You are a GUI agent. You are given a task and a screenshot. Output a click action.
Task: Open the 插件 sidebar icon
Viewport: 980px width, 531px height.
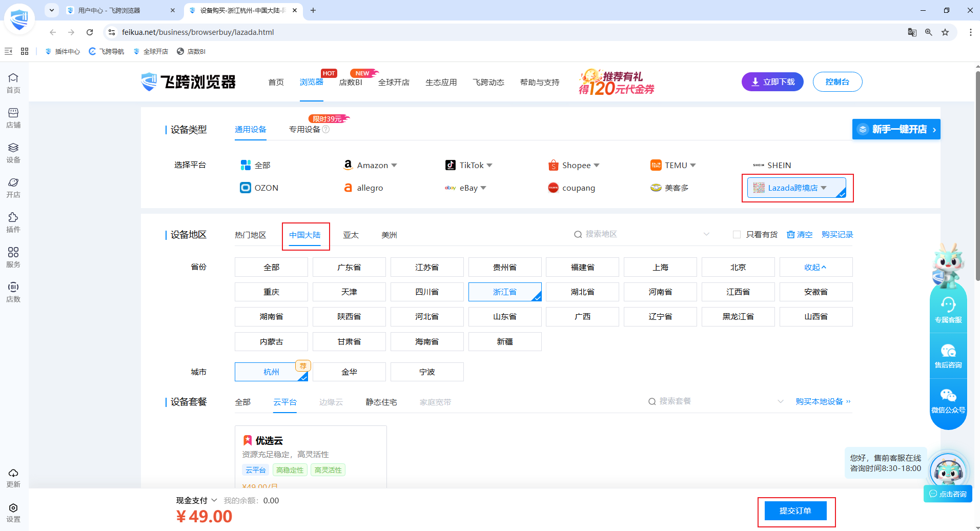(13, 222)
